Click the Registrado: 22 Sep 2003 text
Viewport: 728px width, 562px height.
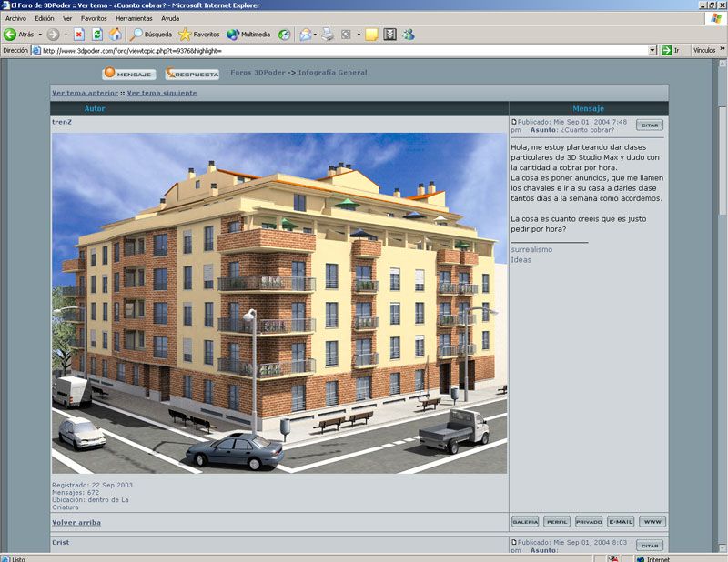pos(93,485)
